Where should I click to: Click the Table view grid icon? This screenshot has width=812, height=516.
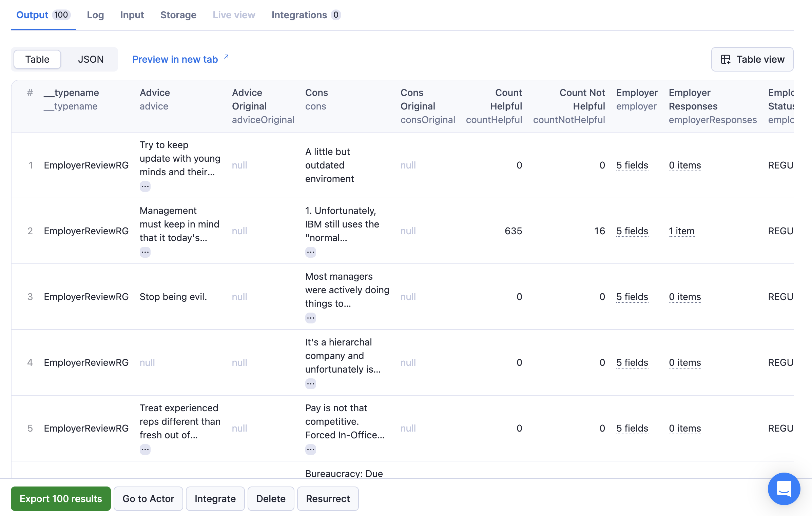click(x=725, y=59)
